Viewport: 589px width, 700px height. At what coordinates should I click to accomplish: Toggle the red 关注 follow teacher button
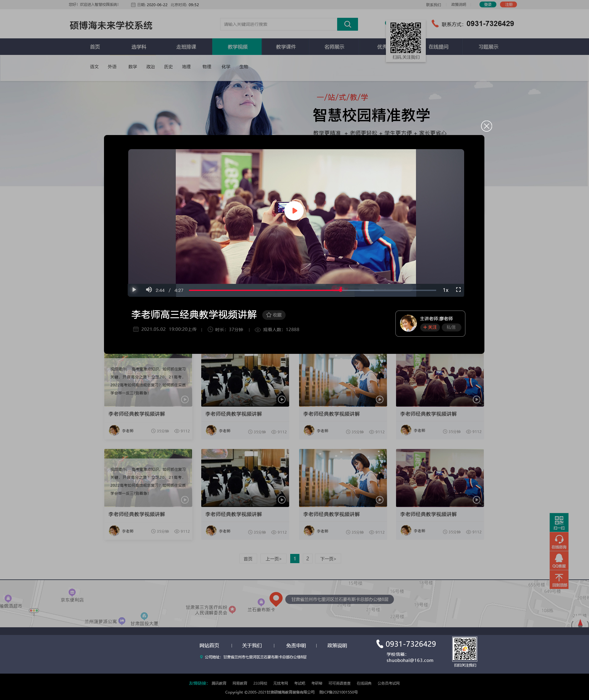430,327
